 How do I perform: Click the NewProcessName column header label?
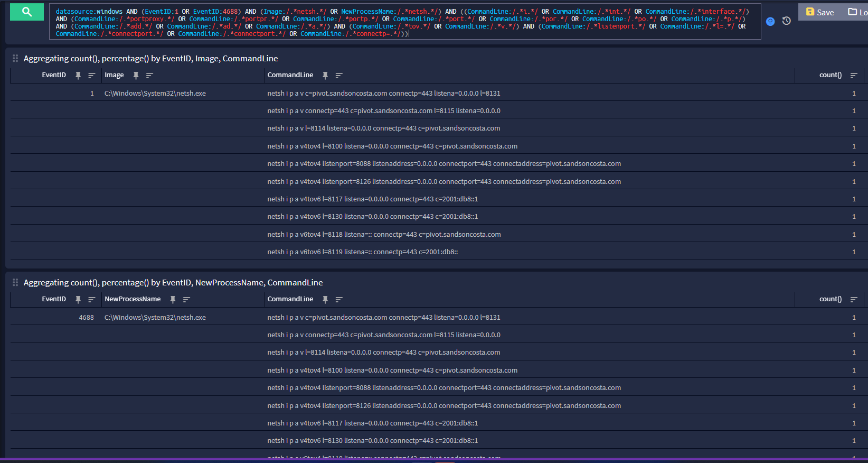click(x=133, y=299)
